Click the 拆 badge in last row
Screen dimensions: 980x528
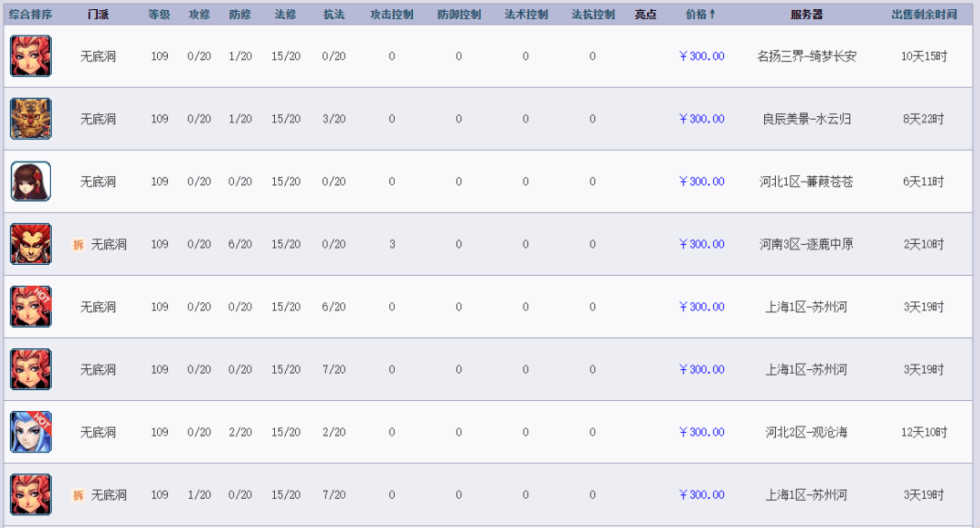click(x=78, y=494)
